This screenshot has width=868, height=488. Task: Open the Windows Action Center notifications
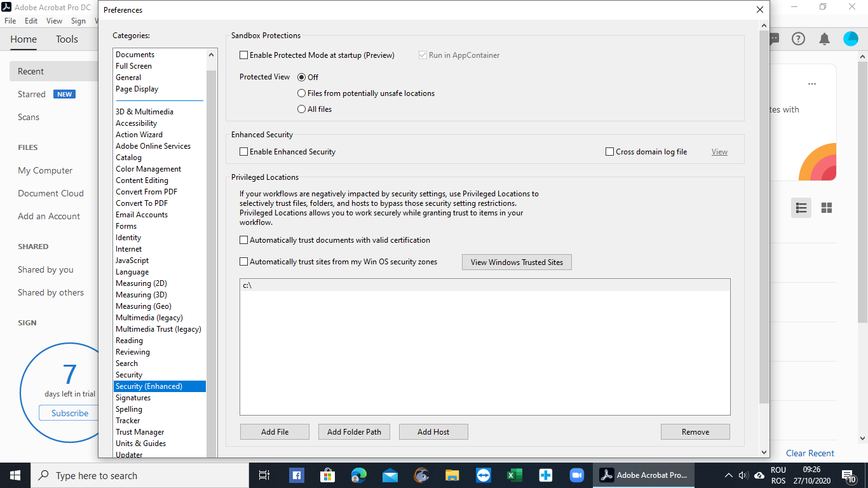tap(849, 475)
